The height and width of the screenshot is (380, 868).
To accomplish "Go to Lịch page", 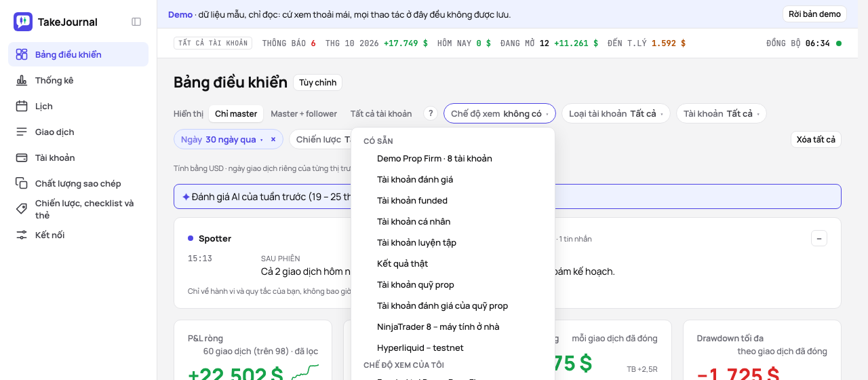I will pos(78,106).
